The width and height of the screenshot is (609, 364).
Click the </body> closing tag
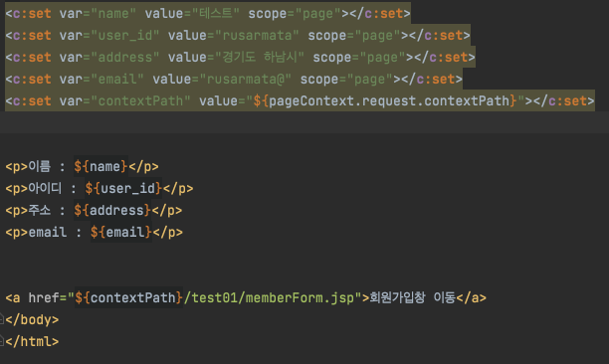tap(32, 319)
